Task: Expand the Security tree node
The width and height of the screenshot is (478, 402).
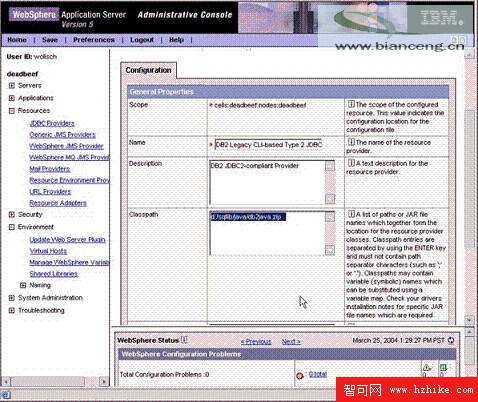Action: [x=12, y=214]
